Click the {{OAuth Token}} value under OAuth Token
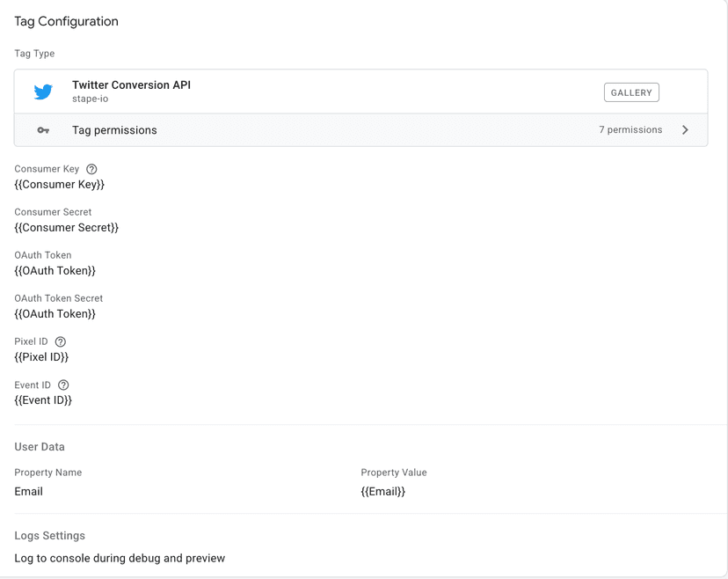This screenshot has height=579, width=728. 55,271
